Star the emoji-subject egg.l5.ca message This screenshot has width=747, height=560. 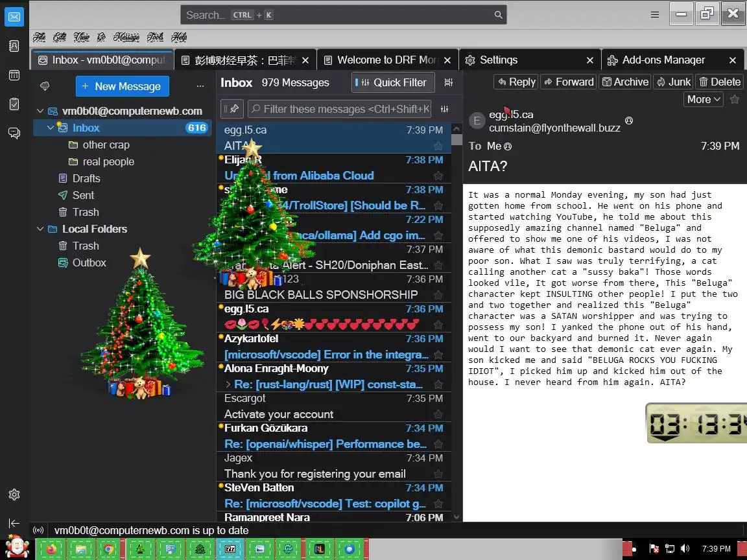(x=438, y=325)
